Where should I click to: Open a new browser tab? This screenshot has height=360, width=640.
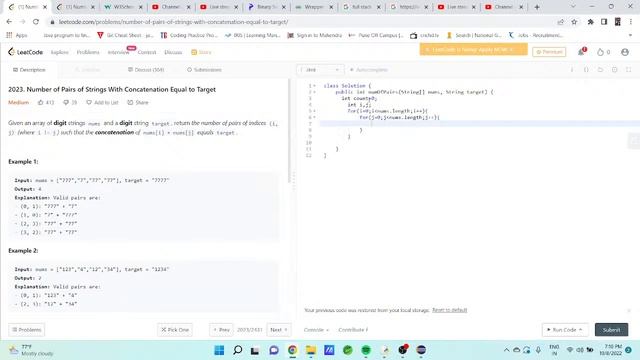point(537,7)
